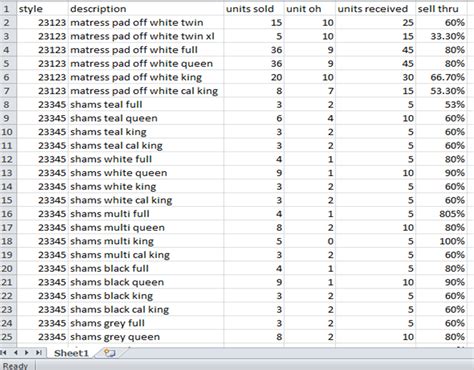Image resolution: width=474 pixels, height=370 pixels.
Task: Click the 'units sold' header cell
Action: click(254, 9)
